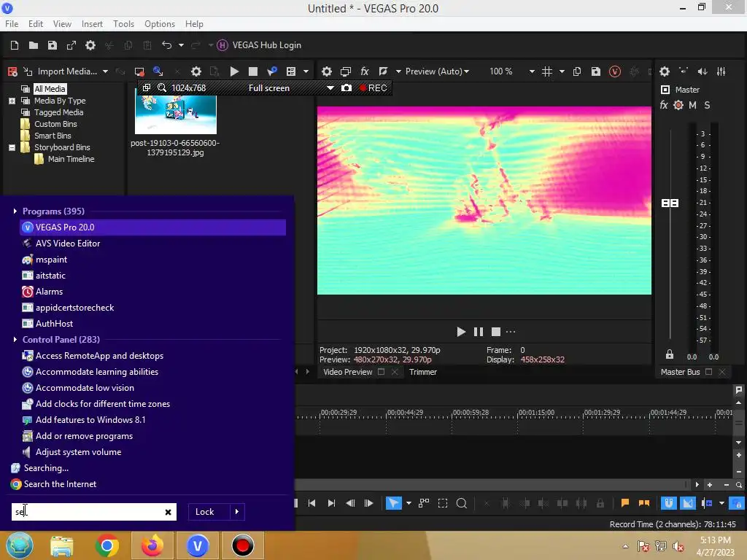This screenshot has width=747, height=560.
Task: Take screenshot with recorder camera icon
Action: (347, 88)
